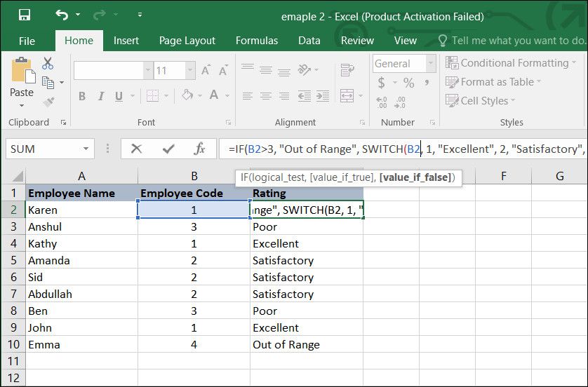Image resolution: width=588 pixels, height=387 pixels.
Task: Expand the General number format dropdown
Action: (x=431, y=63)
